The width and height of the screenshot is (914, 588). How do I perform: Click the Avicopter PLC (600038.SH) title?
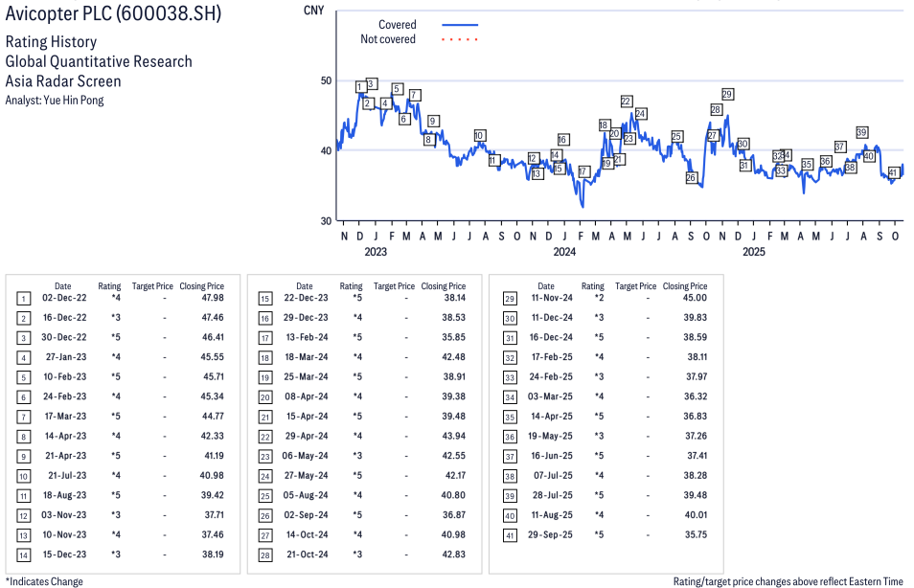[109, 16]
